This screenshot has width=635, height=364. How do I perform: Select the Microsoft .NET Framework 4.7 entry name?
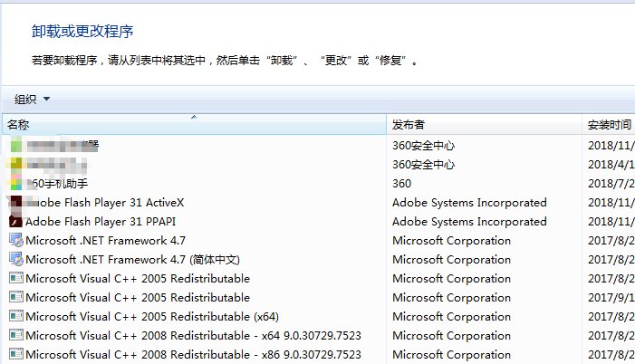106,241
